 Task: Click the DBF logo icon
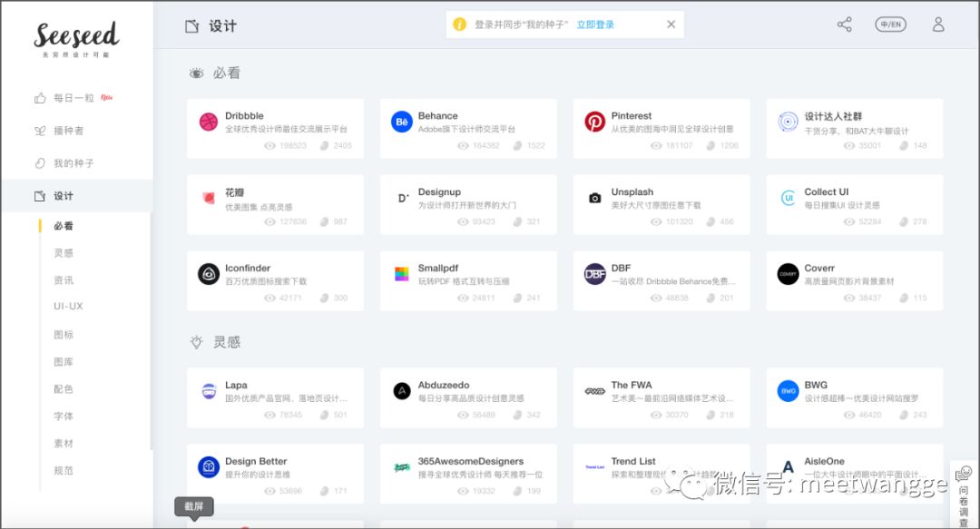coord(594,274)
